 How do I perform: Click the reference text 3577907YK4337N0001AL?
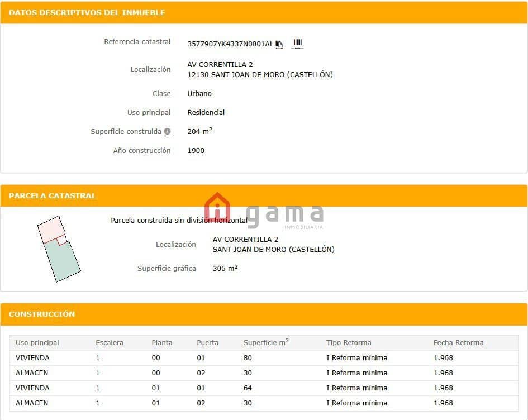click(x=230, y=44)
